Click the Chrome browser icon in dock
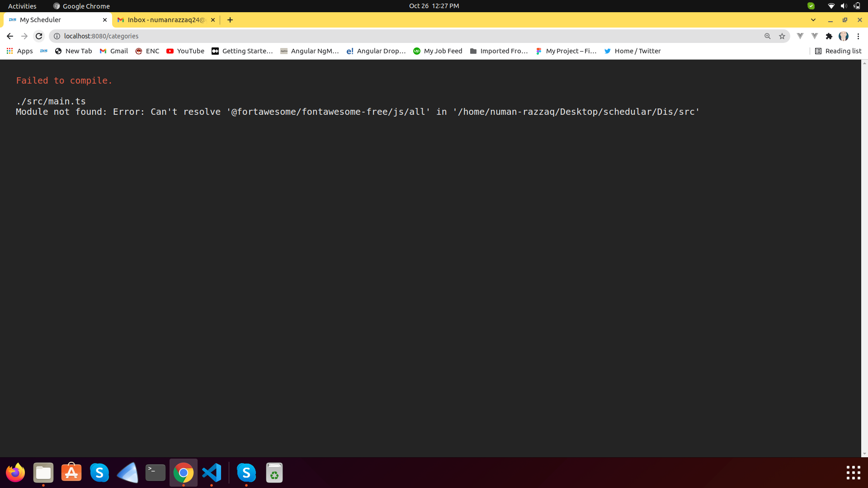868x488 pixels. 184,473
